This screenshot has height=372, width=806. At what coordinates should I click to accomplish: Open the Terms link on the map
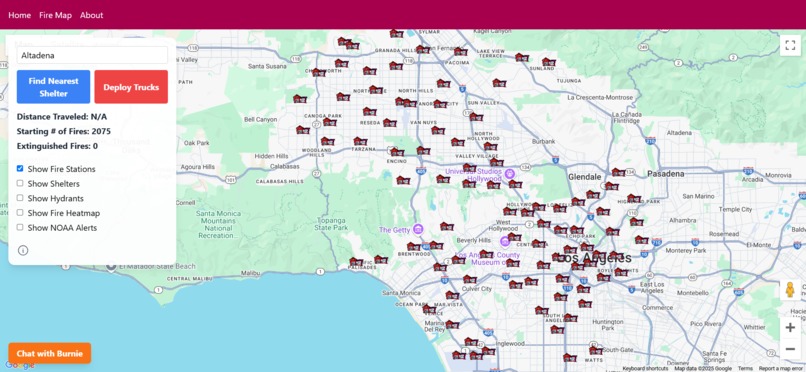click(x=745, y=369)
